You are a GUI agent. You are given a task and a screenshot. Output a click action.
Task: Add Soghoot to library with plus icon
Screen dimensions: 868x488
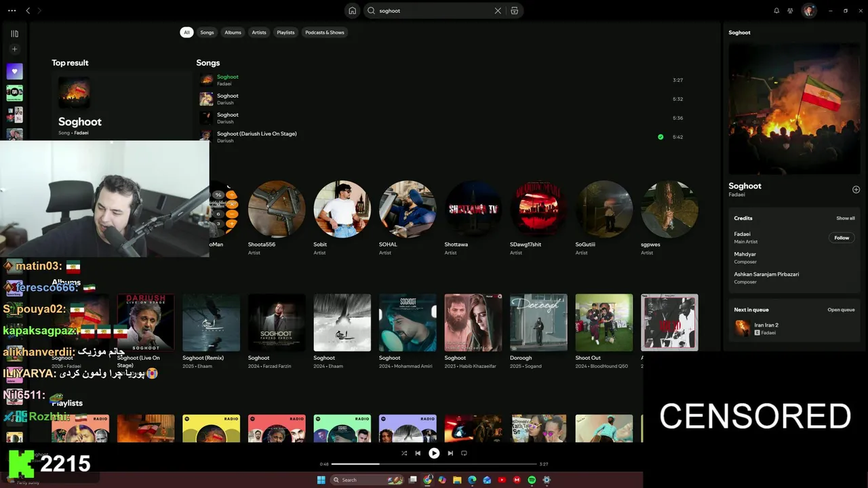tap(856, 190)
